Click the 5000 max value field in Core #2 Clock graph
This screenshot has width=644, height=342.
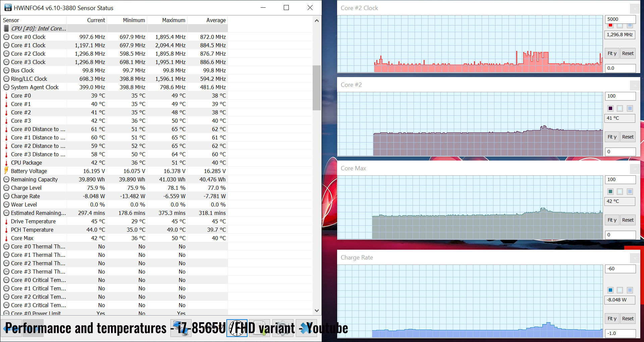tap(621, 19)
